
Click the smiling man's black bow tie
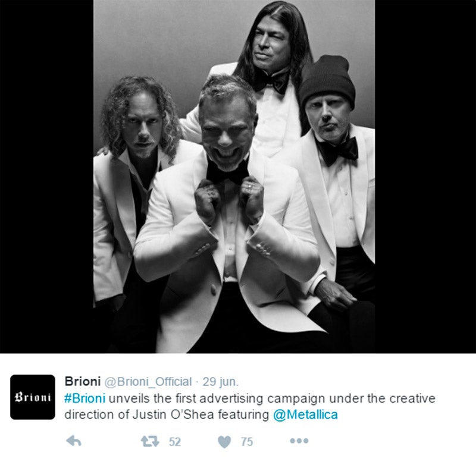pyautogui.click(x=228, y=172)
